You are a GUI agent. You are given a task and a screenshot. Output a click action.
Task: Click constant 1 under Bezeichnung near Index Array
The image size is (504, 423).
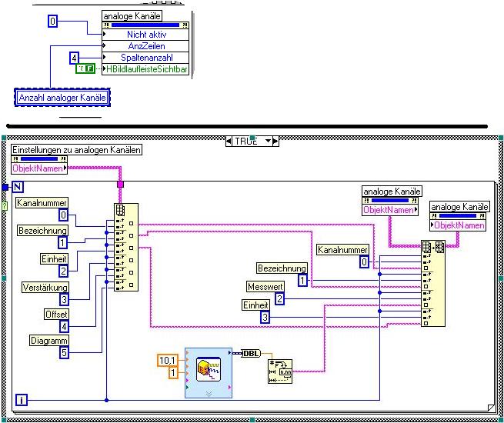[x=62, y=242]
